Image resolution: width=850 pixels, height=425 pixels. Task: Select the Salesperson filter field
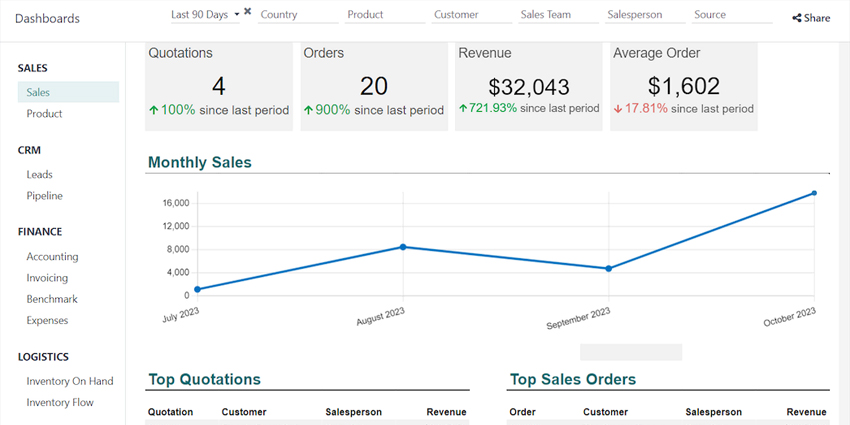[645, 15]
